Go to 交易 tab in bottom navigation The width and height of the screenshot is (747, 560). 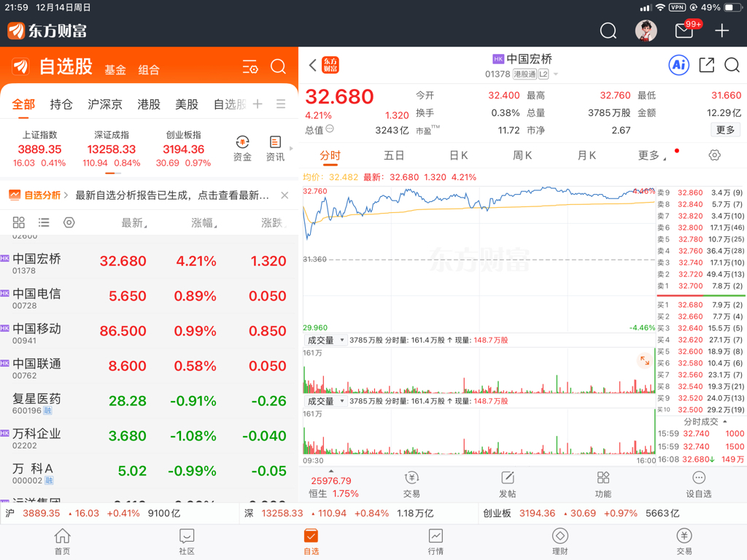coord(684,542)
